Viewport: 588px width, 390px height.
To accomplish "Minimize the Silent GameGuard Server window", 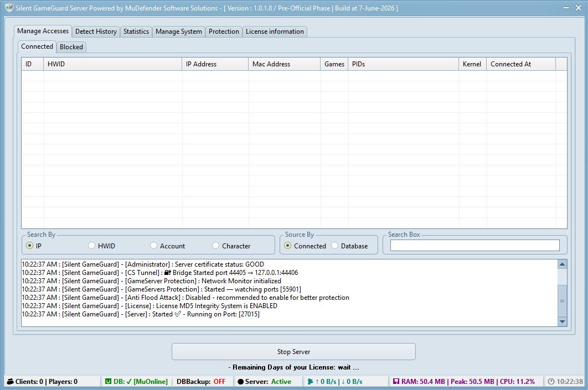I will [566, 8].
